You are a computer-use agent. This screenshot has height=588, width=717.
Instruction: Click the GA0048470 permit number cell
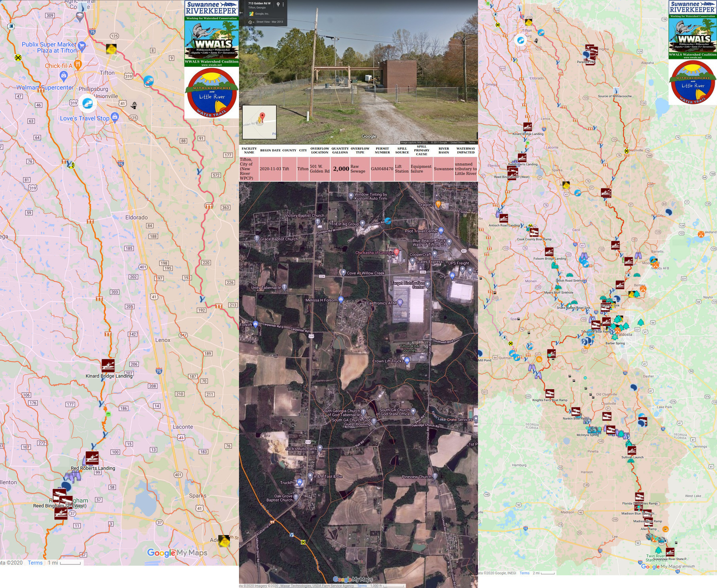pyautogui.click(x=382, y=169)
